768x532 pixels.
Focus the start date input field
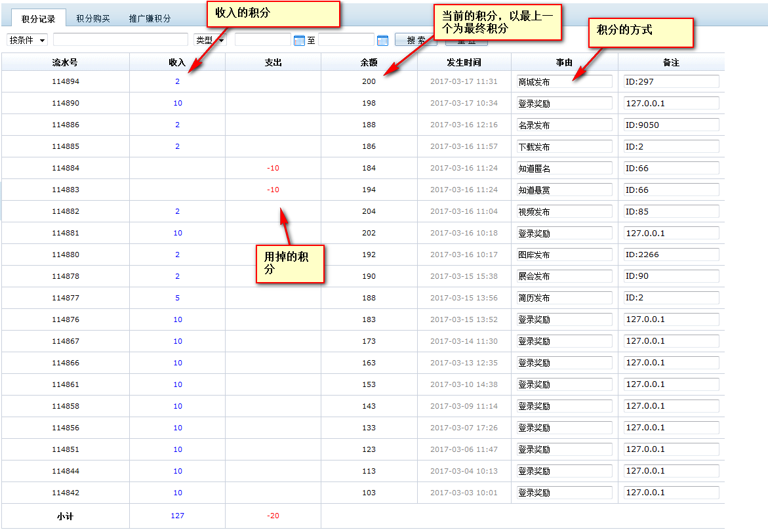click(x=262, y=40)
